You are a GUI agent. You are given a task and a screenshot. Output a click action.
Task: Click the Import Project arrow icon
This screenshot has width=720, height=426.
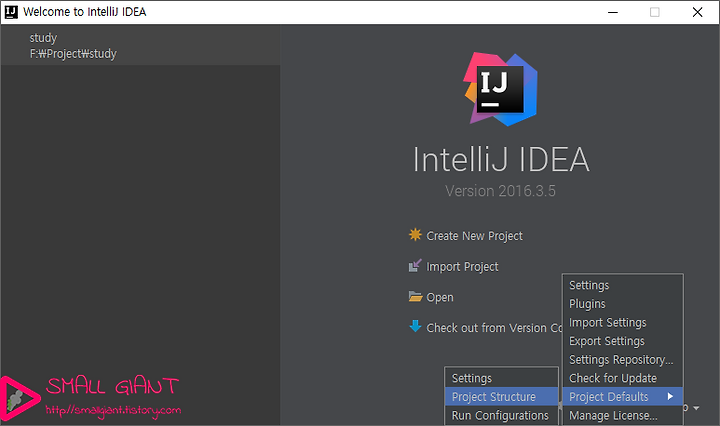[x=415, y=265]
